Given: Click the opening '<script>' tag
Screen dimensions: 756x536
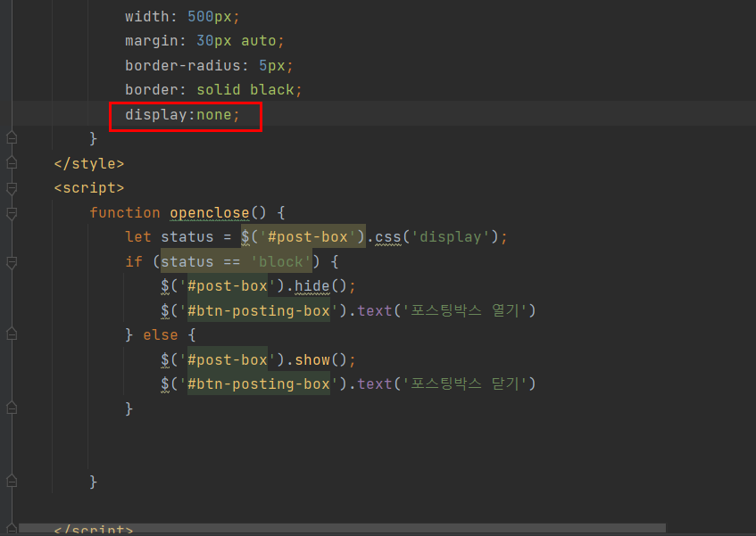Looking at the screenshot, I should 88,188.
